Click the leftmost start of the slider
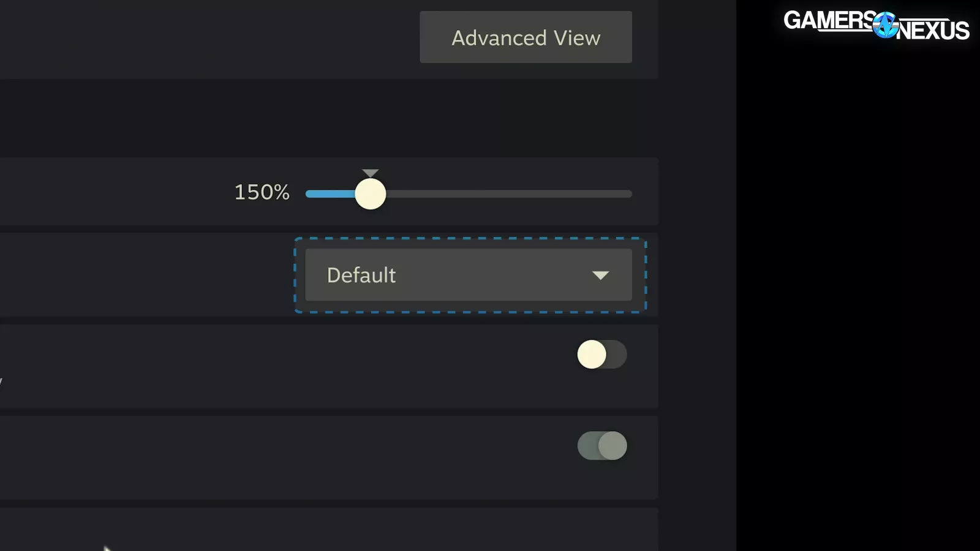The image size is (980, 551). (309, 194)
